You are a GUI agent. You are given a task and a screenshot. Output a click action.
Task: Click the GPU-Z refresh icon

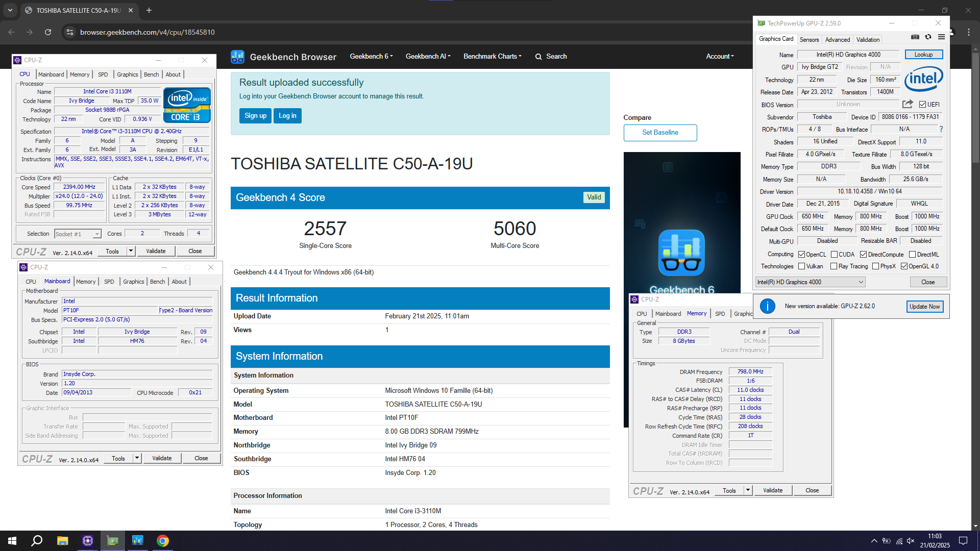click(928, 37)
